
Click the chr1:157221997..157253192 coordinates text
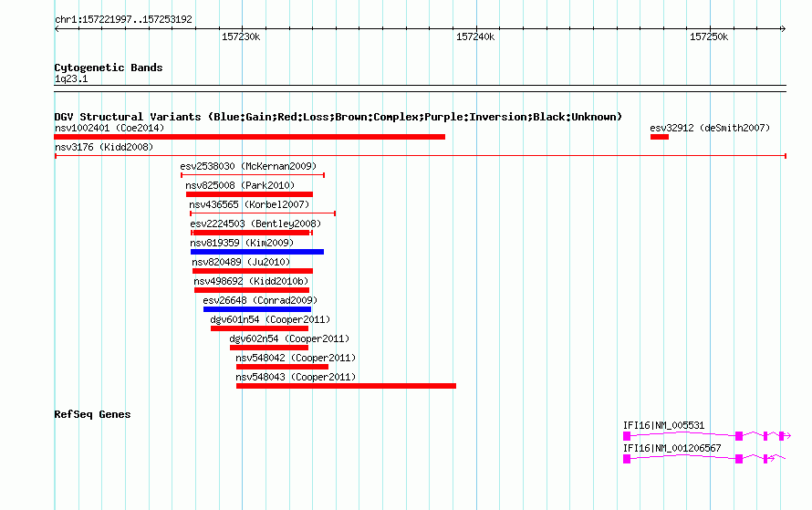pos(123,19)
